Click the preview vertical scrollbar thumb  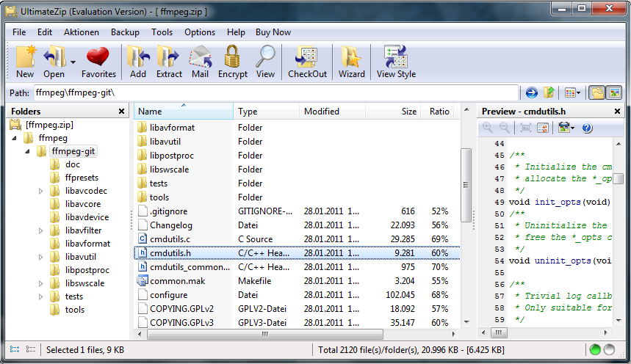pos(619,178)
